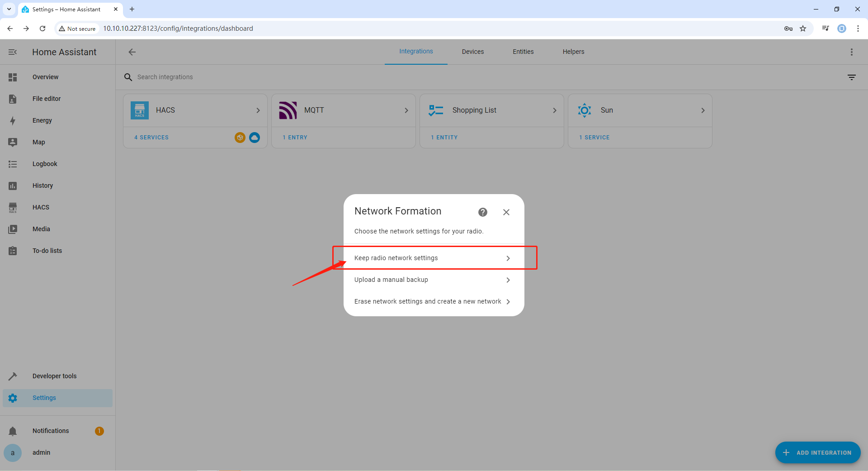Select Keep radio network settings

coord(433,258)
